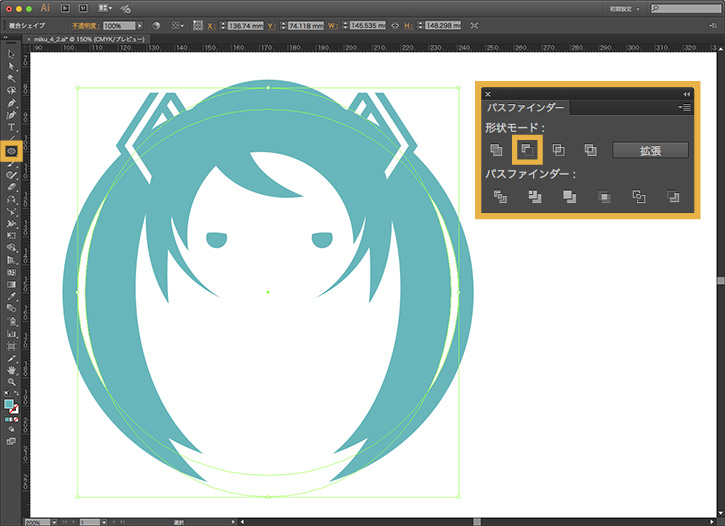
Task: Select the Column Graph tool
Action: [x=12, y=334]
